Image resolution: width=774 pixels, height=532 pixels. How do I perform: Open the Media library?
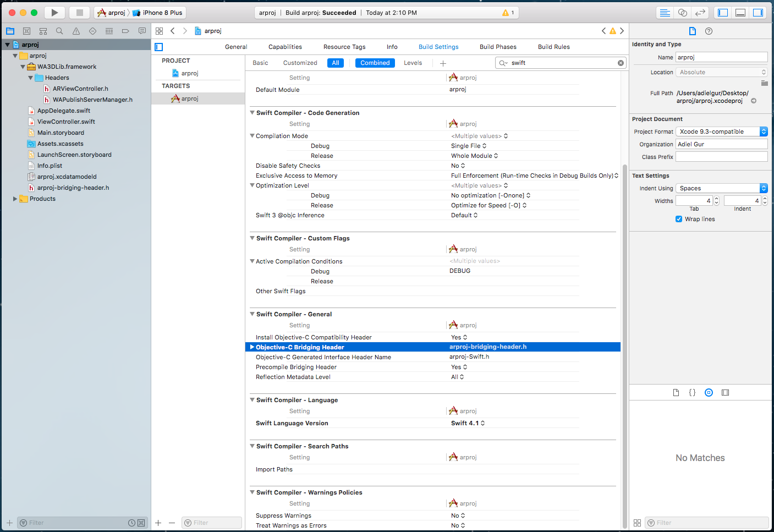726,393
